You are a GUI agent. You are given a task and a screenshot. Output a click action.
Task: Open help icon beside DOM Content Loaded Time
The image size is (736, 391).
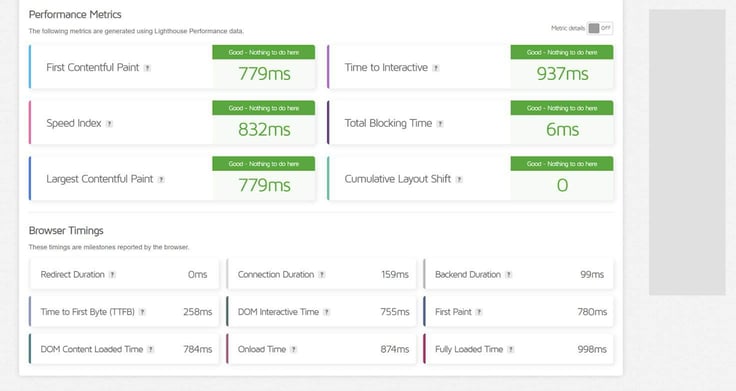(x=151, y=349)
